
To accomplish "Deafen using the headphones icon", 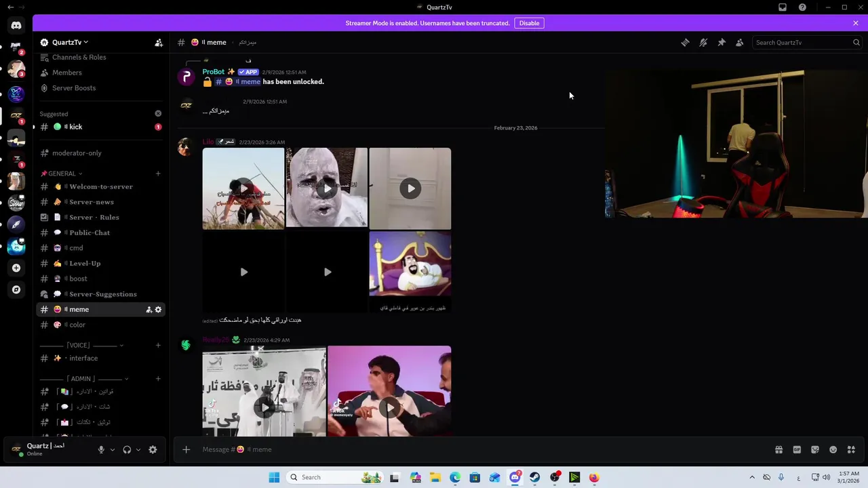I will click(x=127, y=449).
